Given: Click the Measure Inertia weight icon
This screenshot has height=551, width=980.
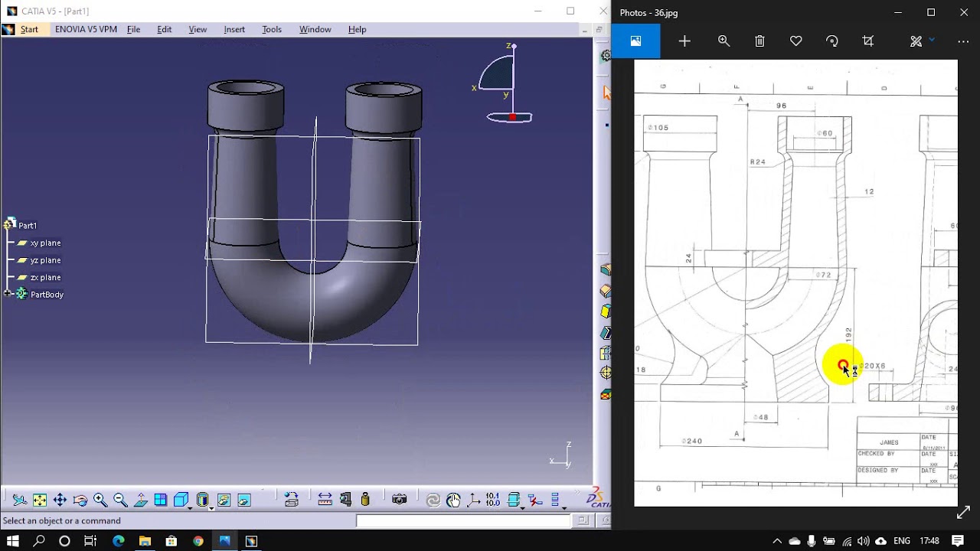Looking at the screenshot, I should [365, 500].
